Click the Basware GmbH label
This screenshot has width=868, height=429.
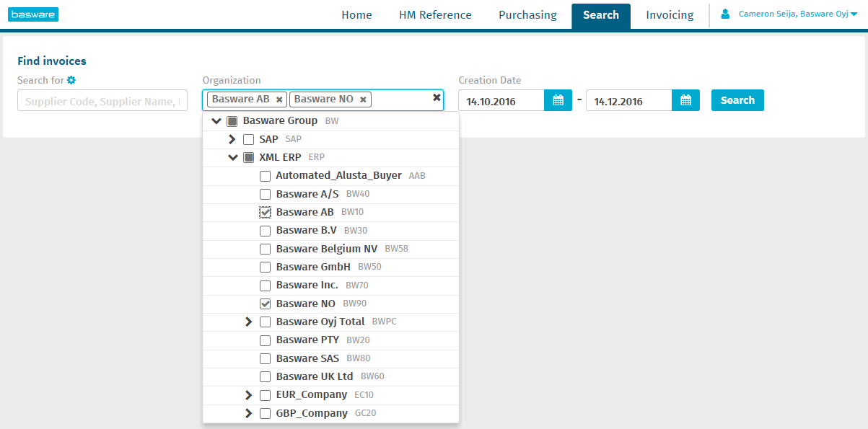[x=313, y=267]
